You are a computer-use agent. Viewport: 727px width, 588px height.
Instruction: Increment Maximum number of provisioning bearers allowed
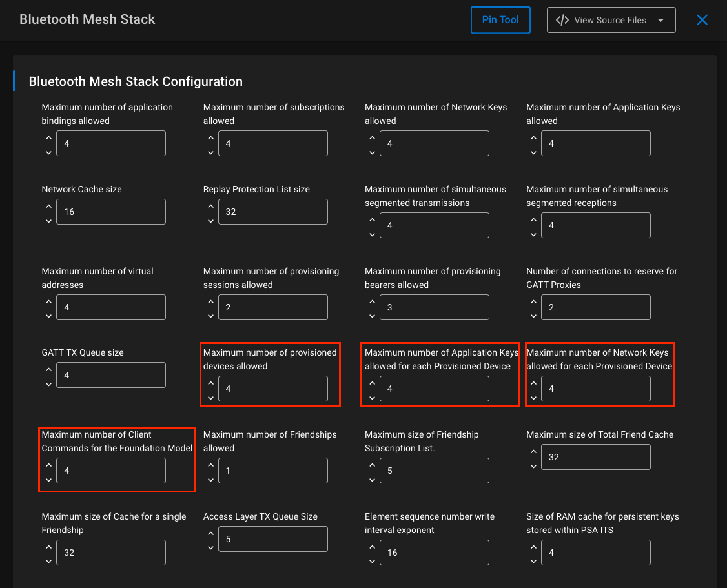[372, 302]
